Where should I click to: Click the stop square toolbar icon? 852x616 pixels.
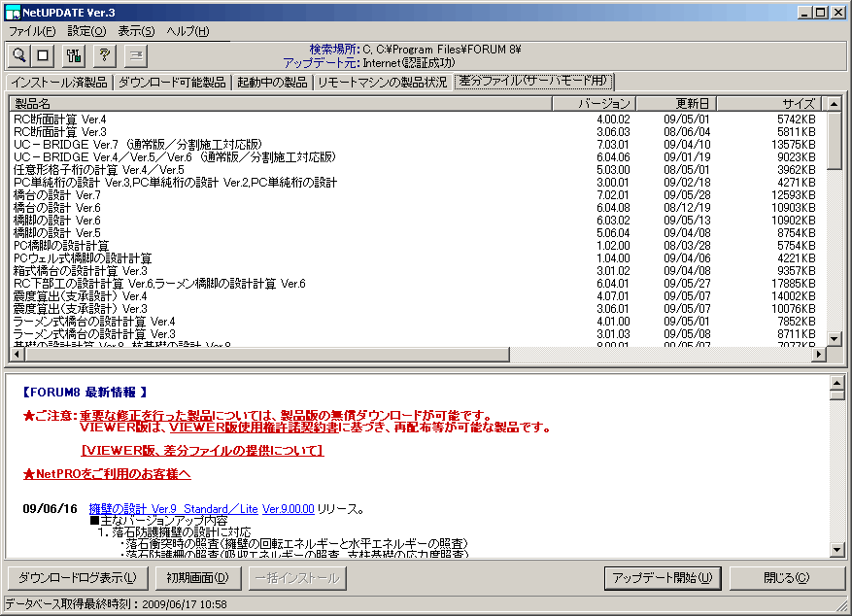[x=43, y=55]
